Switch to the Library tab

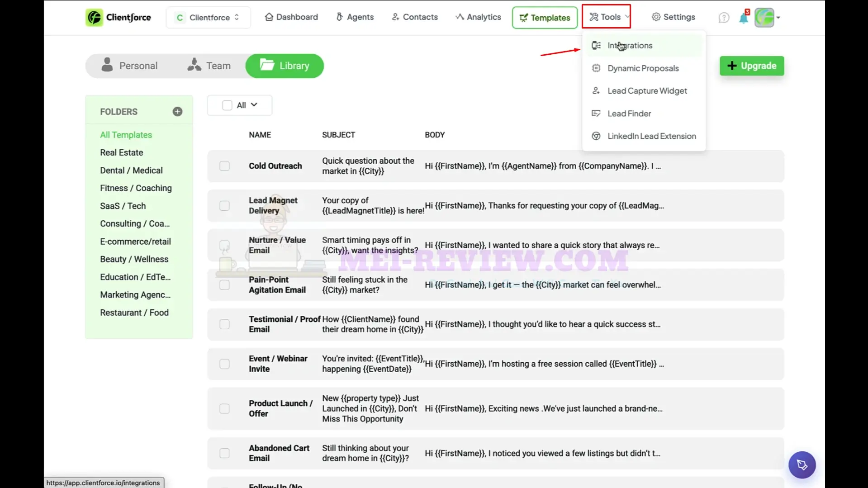click(285, 66)
